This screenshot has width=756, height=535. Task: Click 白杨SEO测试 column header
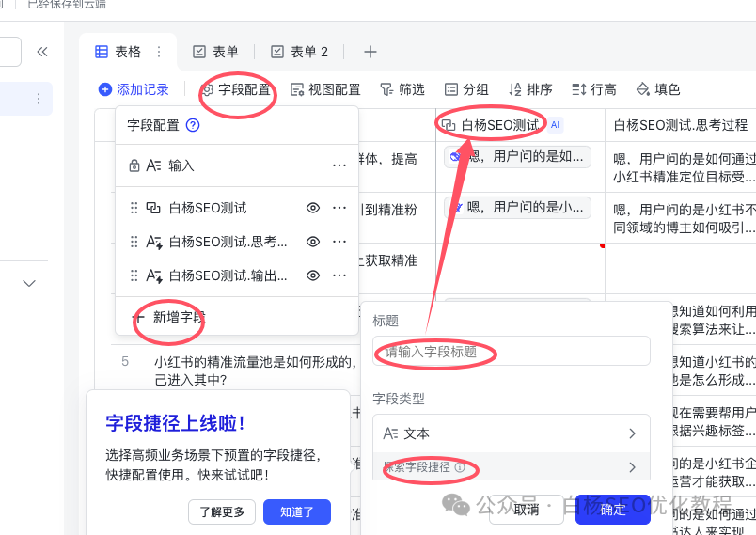coord(520,125)
